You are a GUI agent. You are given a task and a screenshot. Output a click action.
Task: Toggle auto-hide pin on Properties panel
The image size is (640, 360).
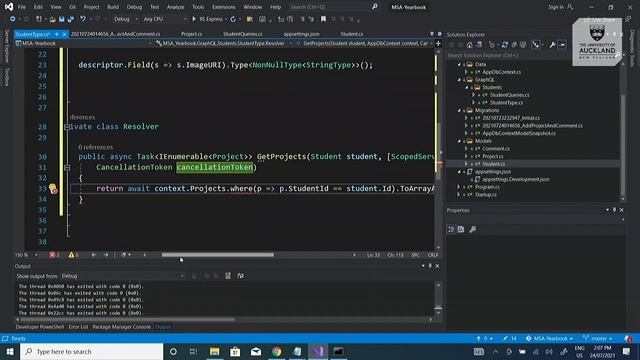click(614, 210)
